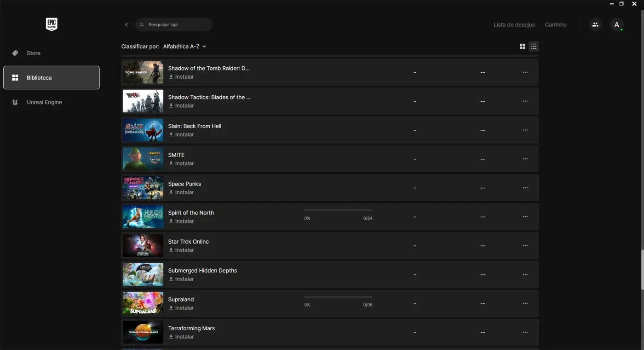Install Space Punks
The height and width of the screenshot is (350, 644).
pyautogui.click(x=181, y=192)
